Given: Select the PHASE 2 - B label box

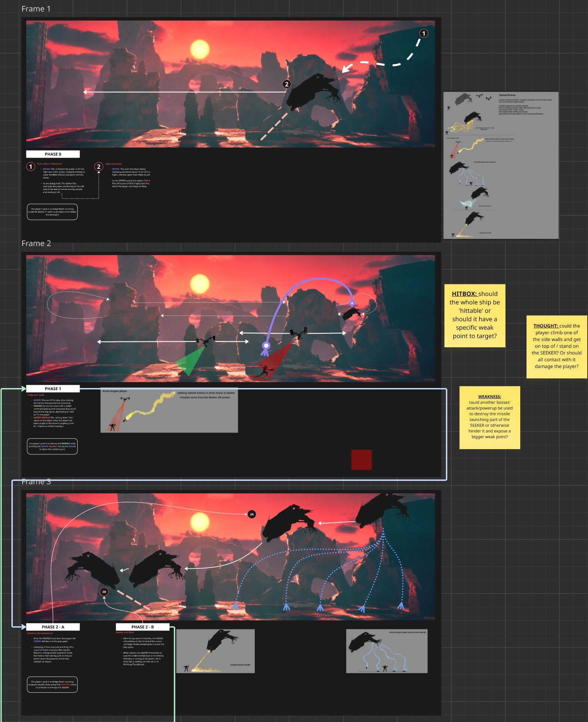Looking at the screenshot, I should [143, 627].
